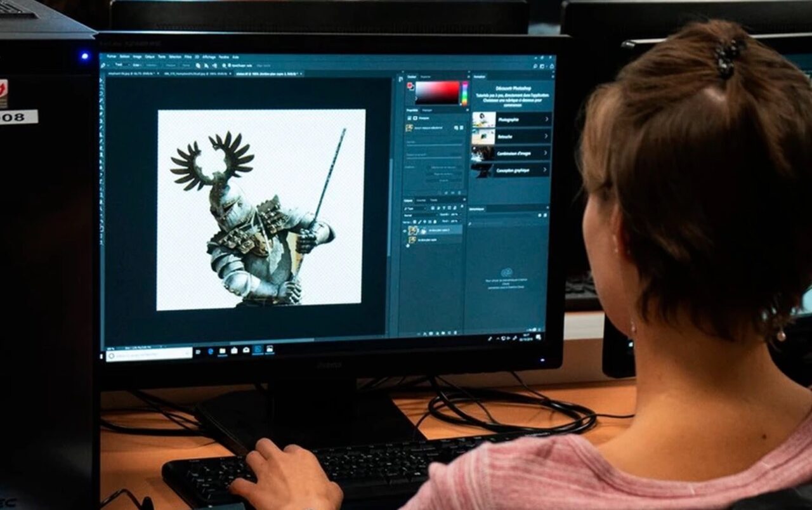812x510 pixels.
Task: Select the lower layer thumbnail
Action: point(412,240)
